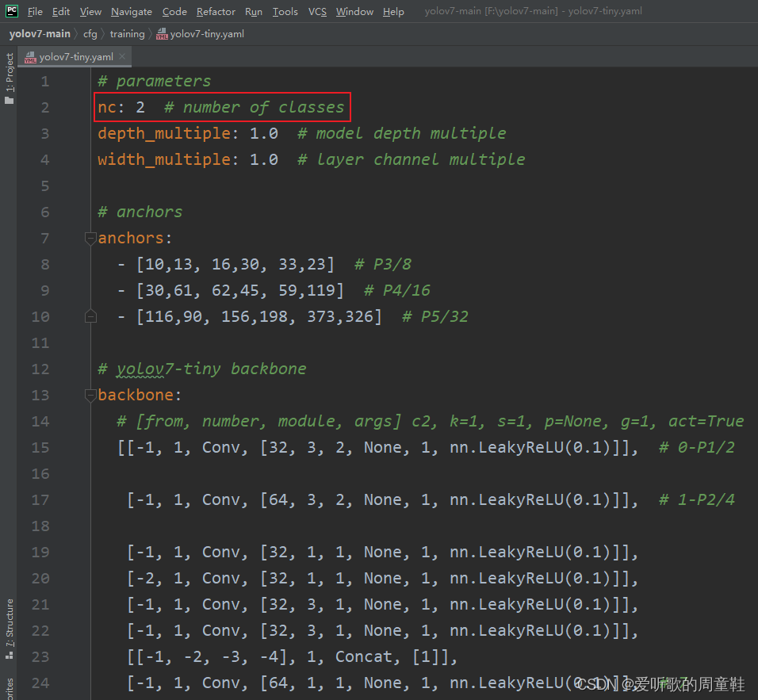
Task: Click the '# P5/32' comment
Action: 435,316
